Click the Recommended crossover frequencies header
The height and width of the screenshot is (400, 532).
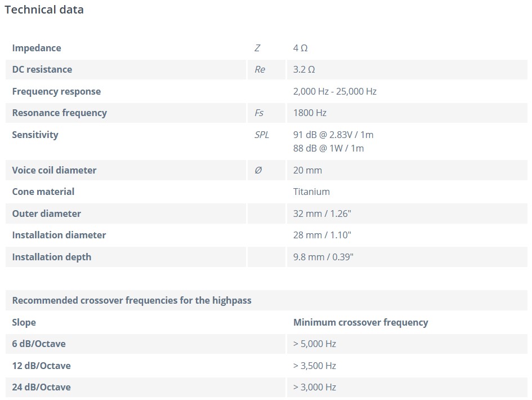(x=132, y=300)
